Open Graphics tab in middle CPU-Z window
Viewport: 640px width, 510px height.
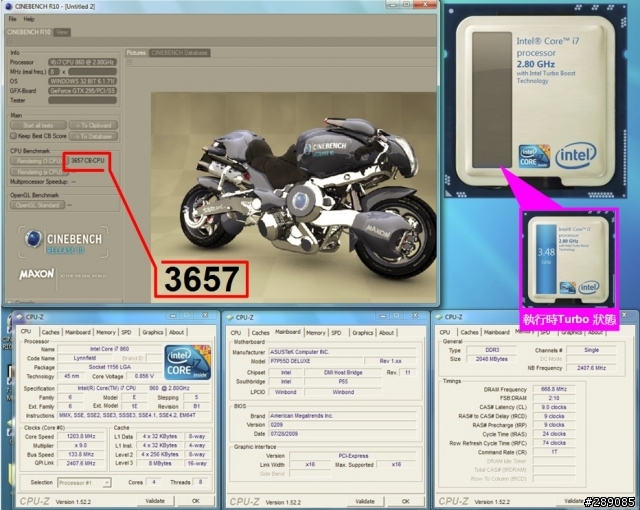tap(362, 333)
